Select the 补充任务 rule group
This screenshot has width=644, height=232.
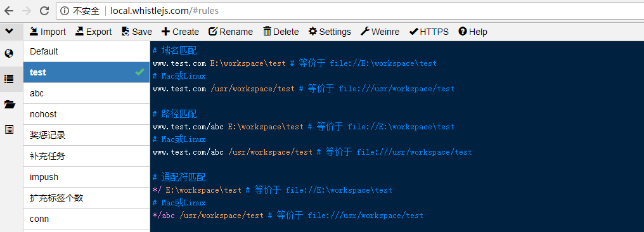87,156
